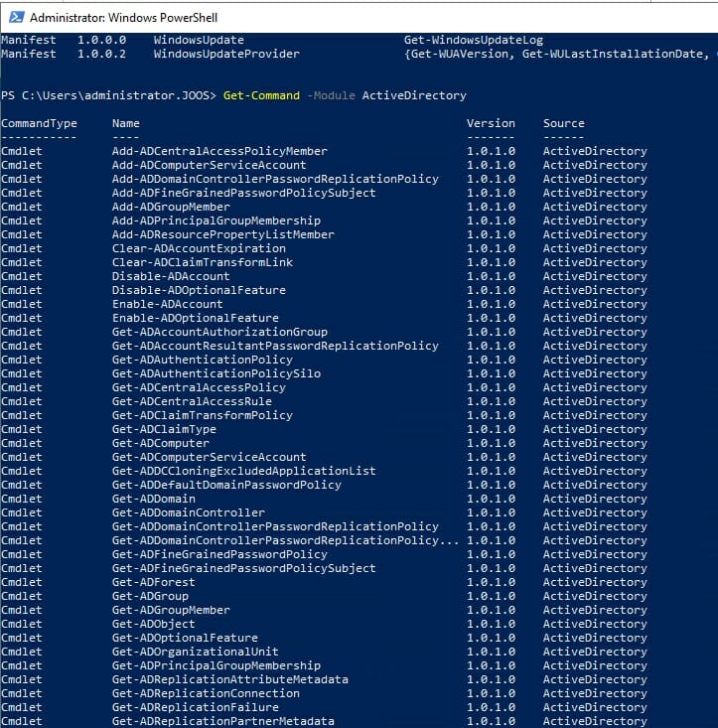
Task: Click Get-ADComputerServiceAccount cmdlet name
Action: tap(209, 457)
